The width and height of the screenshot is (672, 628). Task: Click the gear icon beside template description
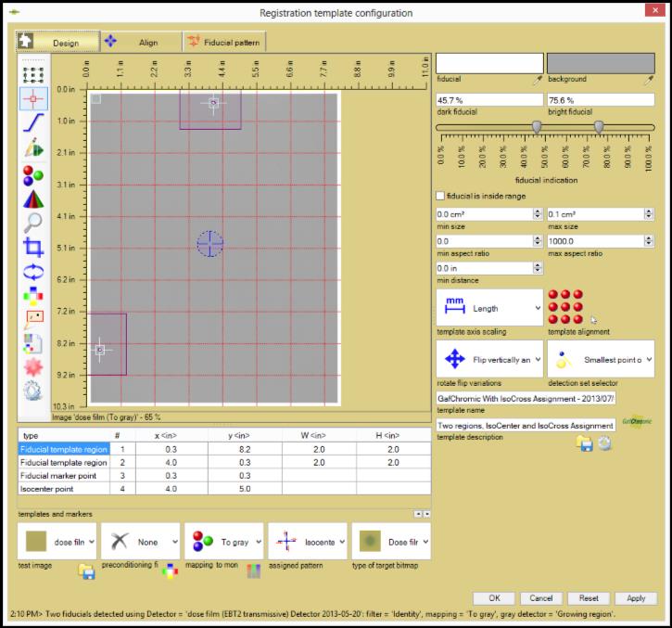coord(604,443)
